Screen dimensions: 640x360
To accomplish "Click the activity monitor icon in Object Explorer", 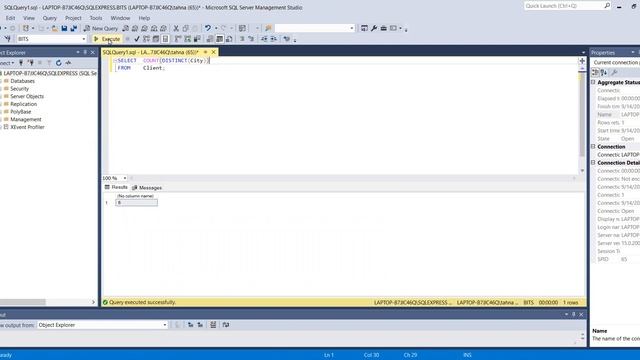I will (68, 63).
